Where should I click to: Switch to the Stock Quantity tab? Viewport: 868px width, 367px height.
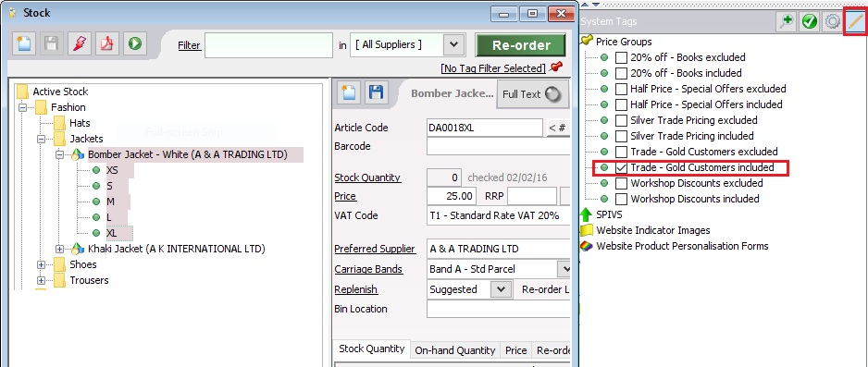pos(371,349)
